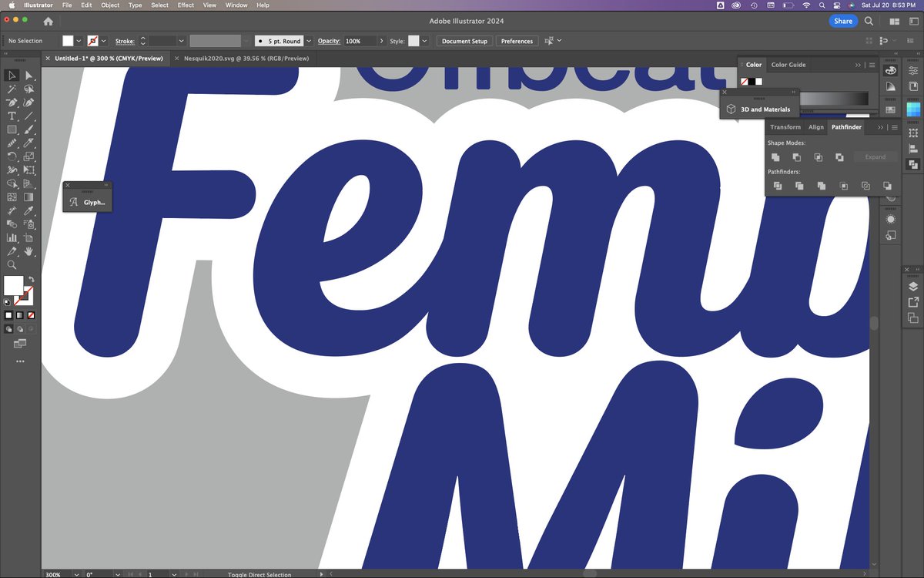This screenshot has width=924, height=578.
Task: Click the fill swatch in control bar
Action: pos(68,41)
